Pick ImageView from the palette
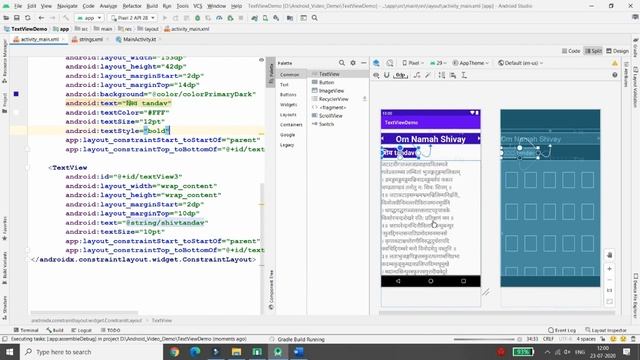The height and width of the screenshot is (360, 640). tap(331, 91)
